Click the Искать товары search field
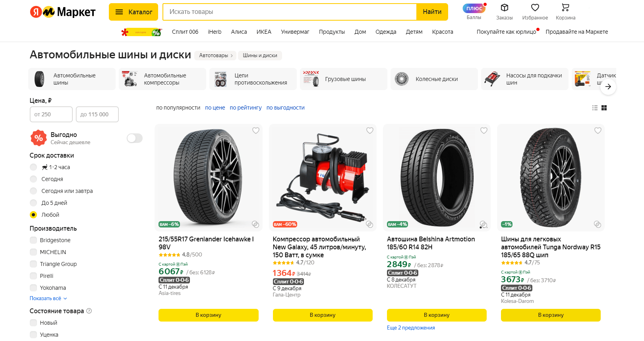This screenshot has height=341, width=644. pos(290,12)
